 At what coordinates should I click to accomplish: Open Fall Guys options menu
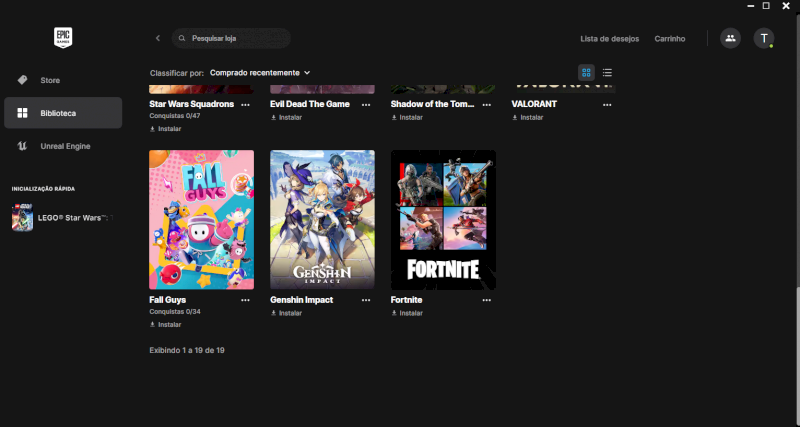[245, 300]
